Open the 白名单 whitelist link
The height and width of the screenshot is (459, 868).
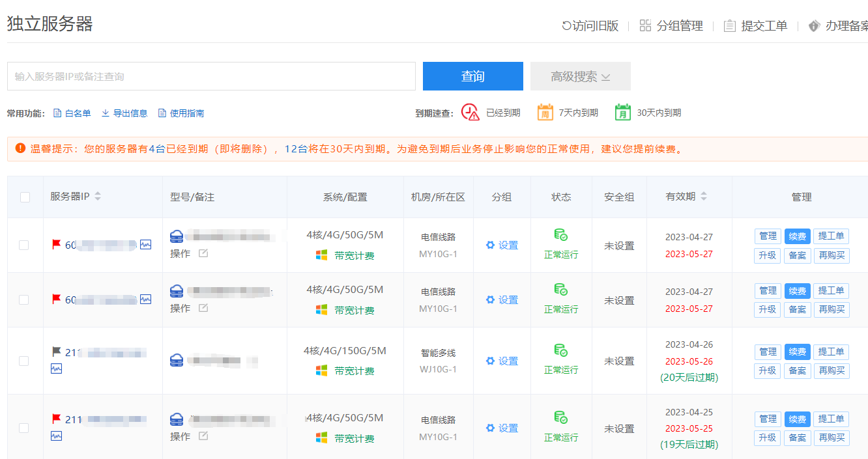[72, 113]
